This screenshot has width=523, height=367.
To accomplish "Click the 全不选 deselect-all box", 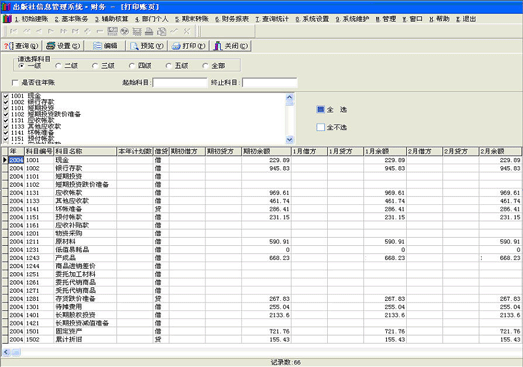I will pos(321,127).
